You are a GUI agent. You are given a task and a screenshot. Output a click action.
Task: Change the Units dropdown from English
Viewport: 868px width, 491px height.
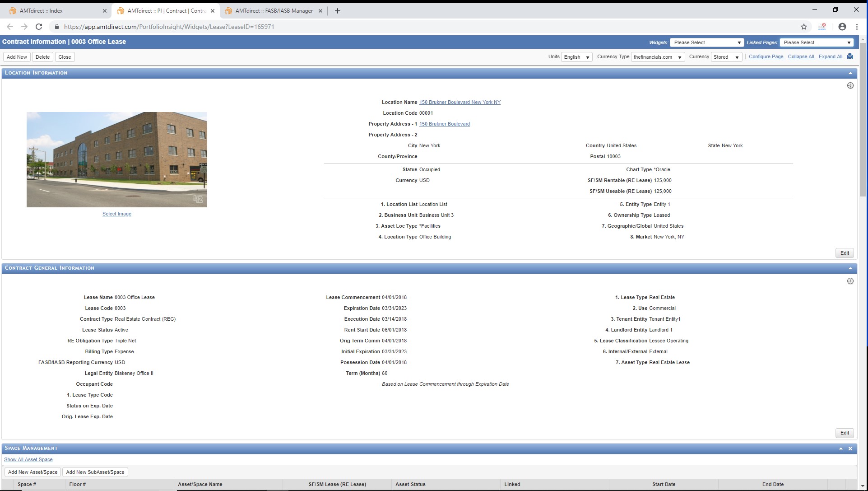coord(576,57)
